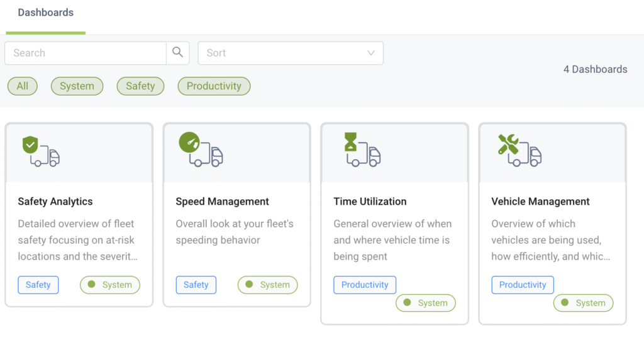Screen dimensions: 644x352
Task: Toggle the Productivity filter chip
Action: (x=214, y=86)
